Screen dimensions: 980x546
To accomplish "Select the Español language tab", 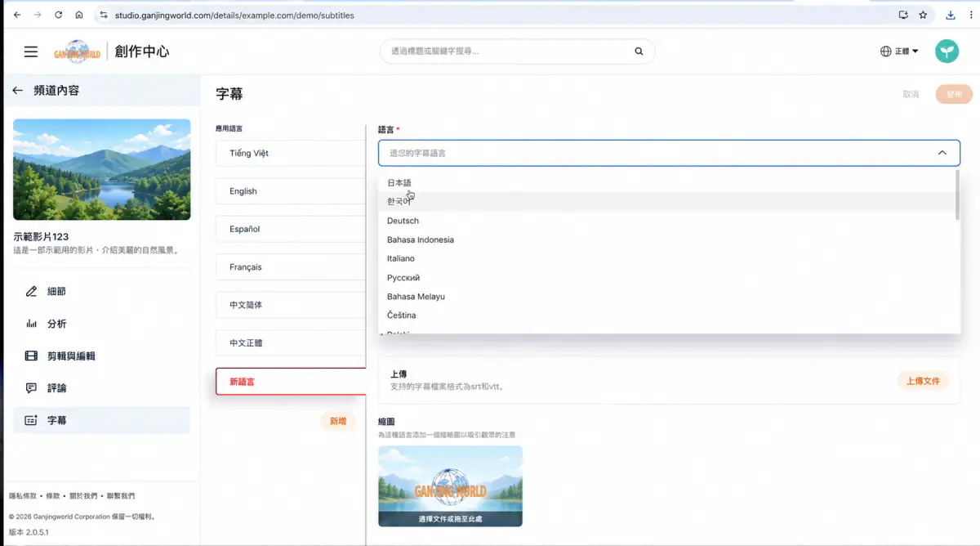I will click(x=291, y=229).
